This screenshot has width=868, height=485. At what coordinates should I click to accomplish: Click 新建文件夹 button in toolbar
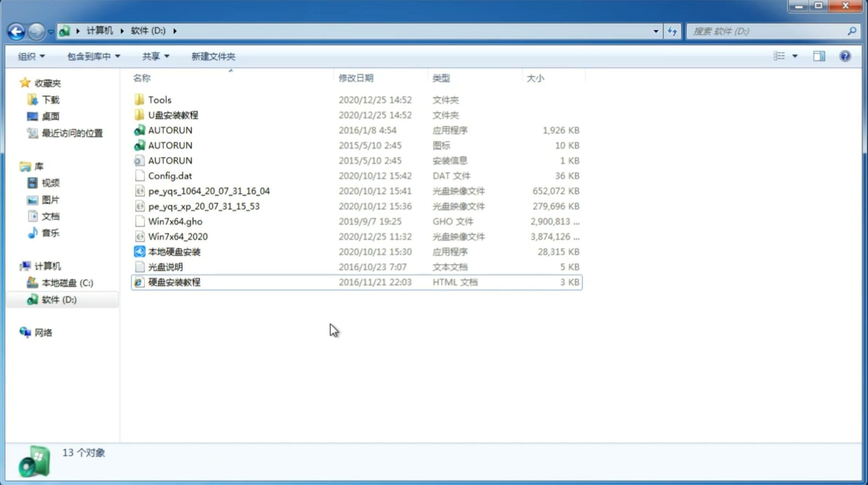click(x=214, y=56)
